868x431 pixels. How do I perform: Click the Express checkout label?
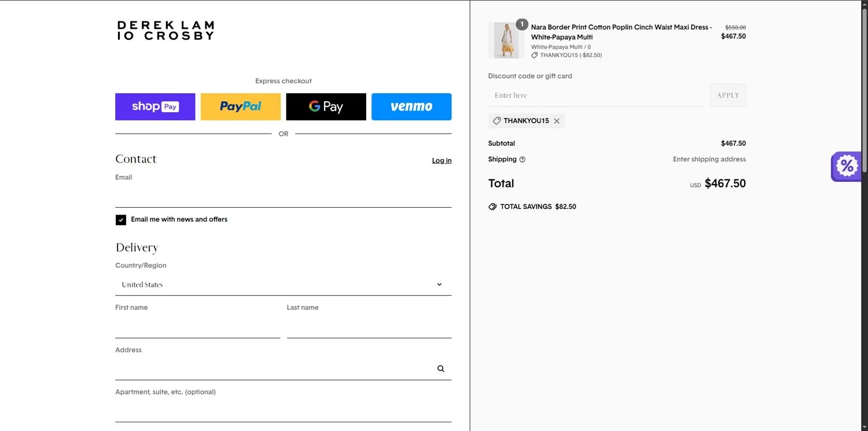[284, 81]
